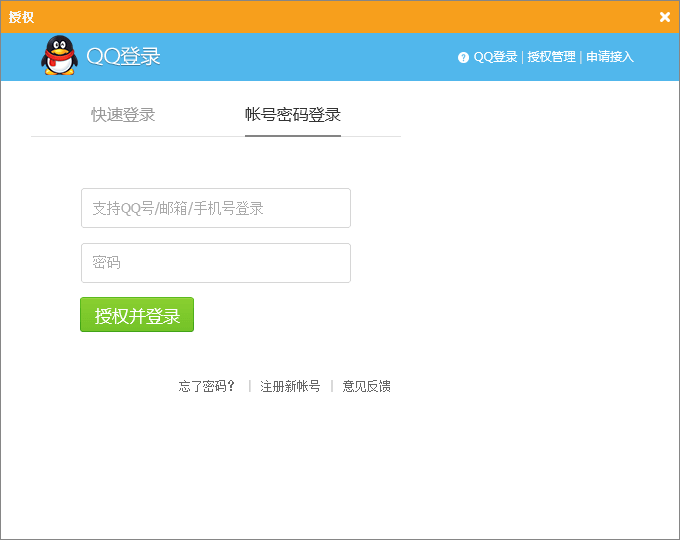The image size is (680, 540).
Task: Click the blank blue header banner area
Action: click(310, 57)
